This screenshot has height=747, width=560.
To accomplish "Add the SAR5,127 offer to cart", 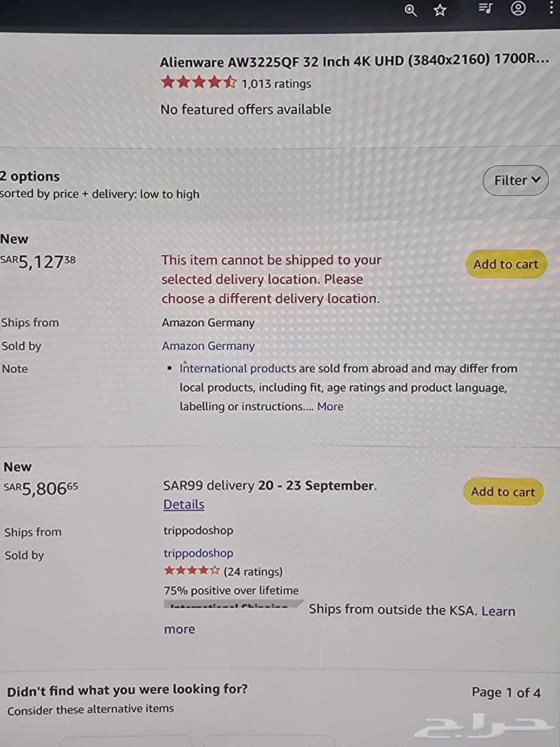I will pos(505,264).
